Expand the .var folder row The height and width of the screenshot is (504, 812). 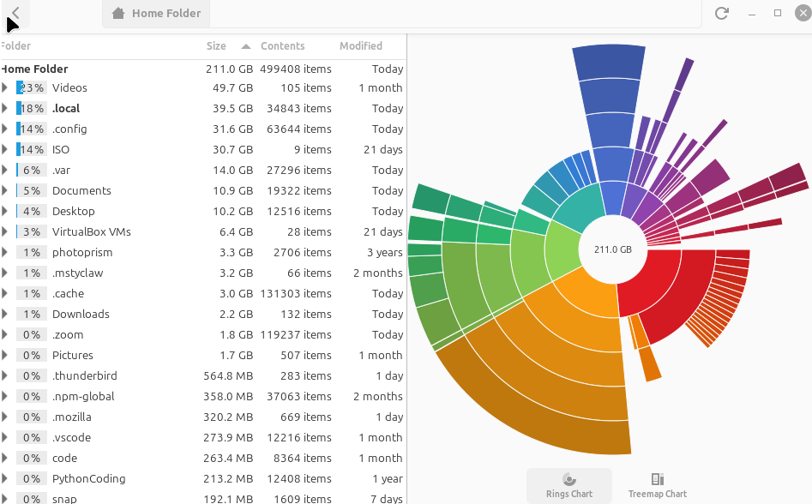click(4, 170)
